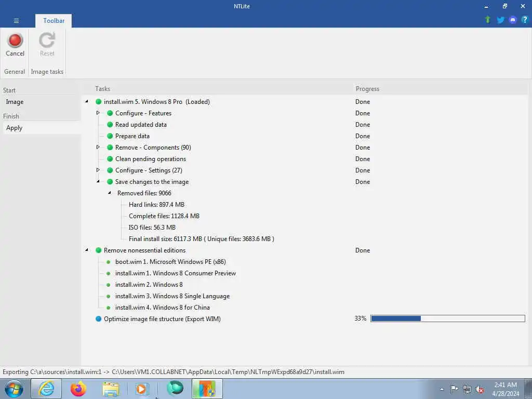Open the Twitter bird icon link
The width and height of the screenshot is (532, 399).
pos(500,20)
